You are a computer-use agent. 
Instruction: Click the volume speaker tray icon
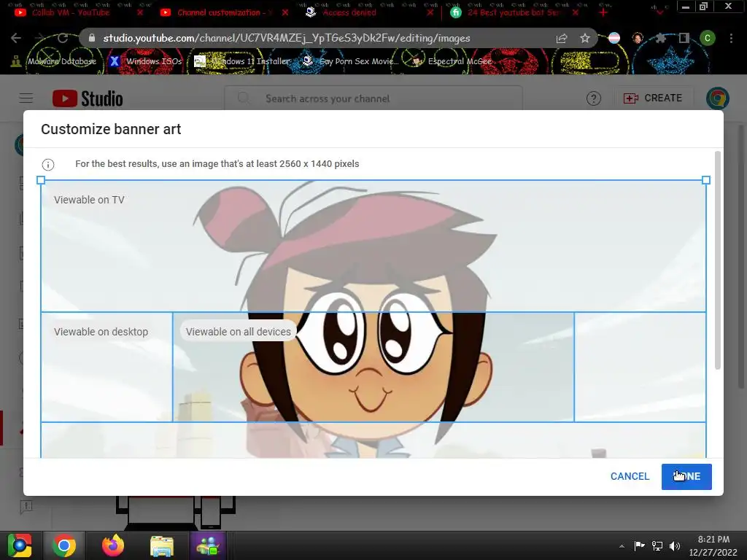click(675, 545)
